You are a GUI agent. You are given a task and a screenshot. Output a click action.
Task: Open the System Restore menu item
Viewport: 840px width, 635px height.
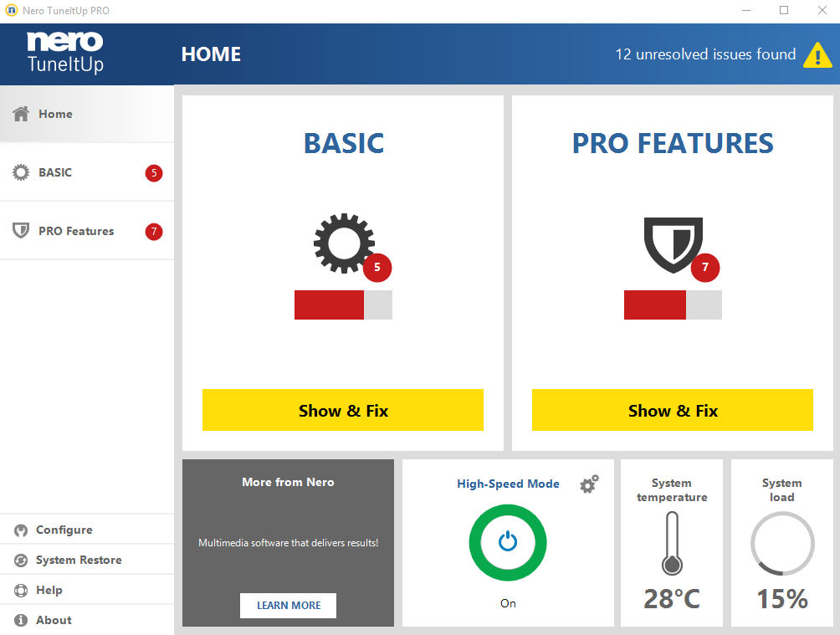pos(87,560)
